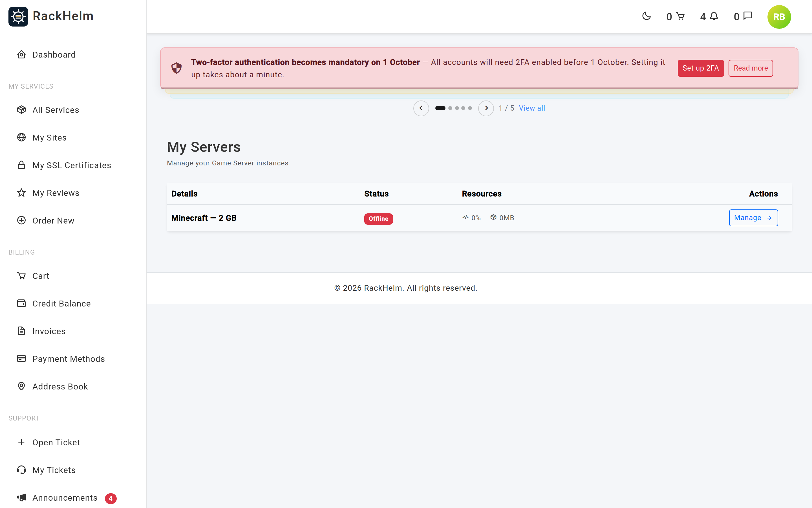Go to the previous announcement slide
The width and height of the screenshot is (812, 508).
tap(421, 108)
